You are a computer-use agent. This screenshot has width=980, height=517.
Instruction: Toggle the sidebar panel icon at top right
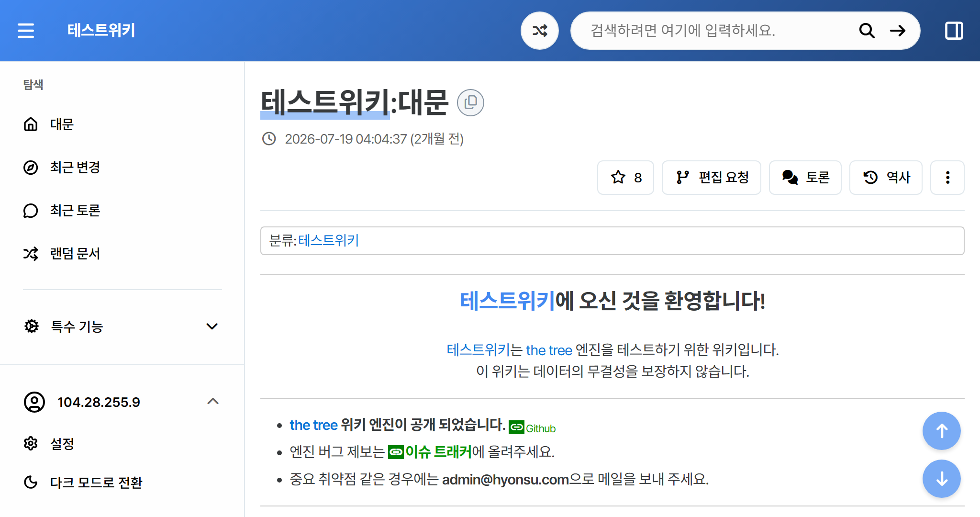click(x=954, y=31)
